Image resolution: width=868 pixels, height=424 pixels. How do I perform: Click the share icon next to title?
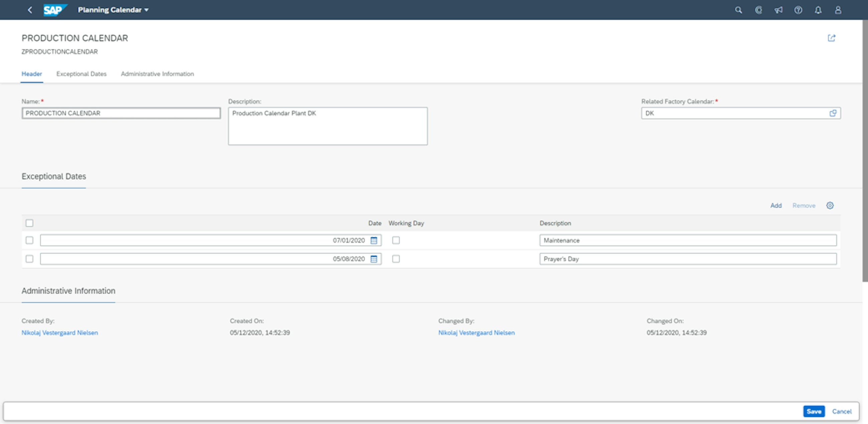click(831, 38)
